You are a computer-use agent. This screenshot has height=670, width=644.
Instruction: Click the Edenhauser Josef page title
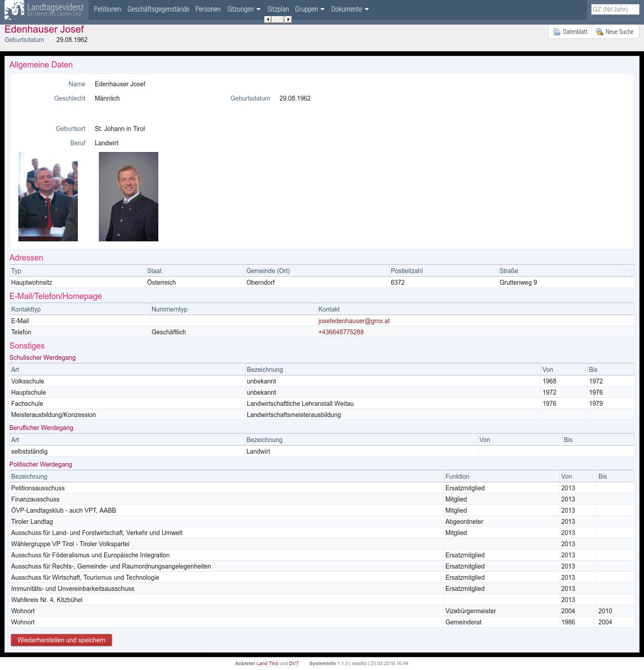click(x=44, y=29)
